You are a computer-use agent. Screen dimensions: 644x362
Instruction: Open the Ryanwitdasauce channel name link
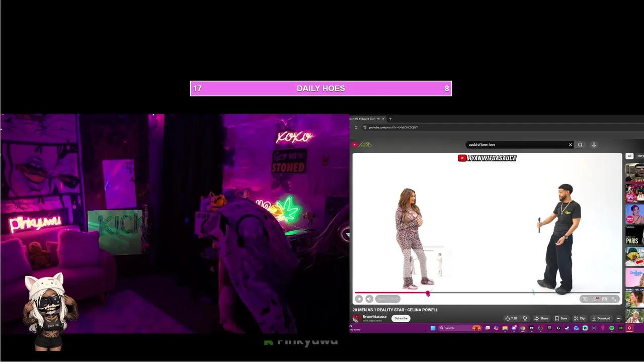tap(375, 316)
